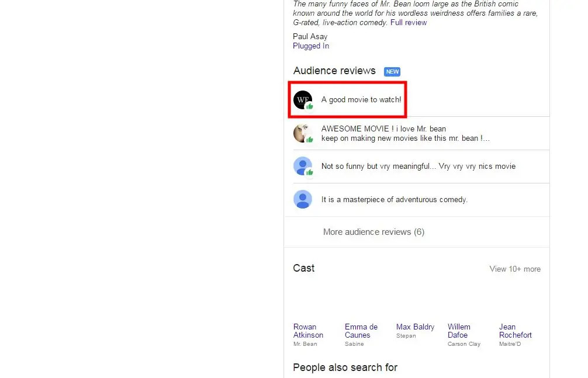This screenshot has height=378, width=588.
Task: Click the critic name Paul Asay
Action: click(310, 36)
